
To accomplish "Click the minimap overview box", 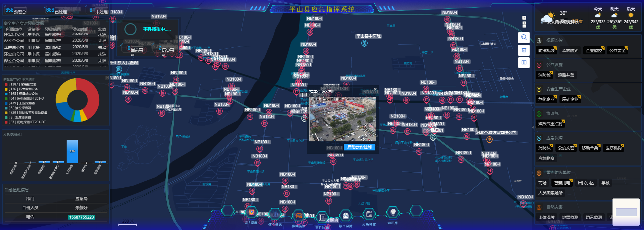I will click(626, 212).
